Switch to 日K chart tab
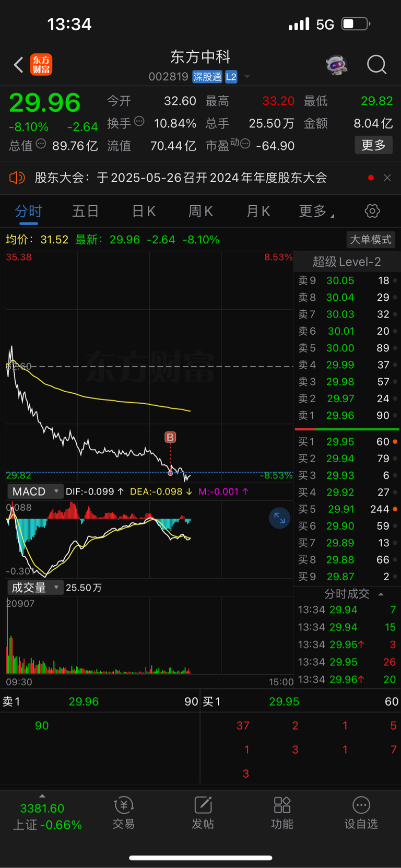Screen dimensions: 401x868 click(x=144, y=211)
